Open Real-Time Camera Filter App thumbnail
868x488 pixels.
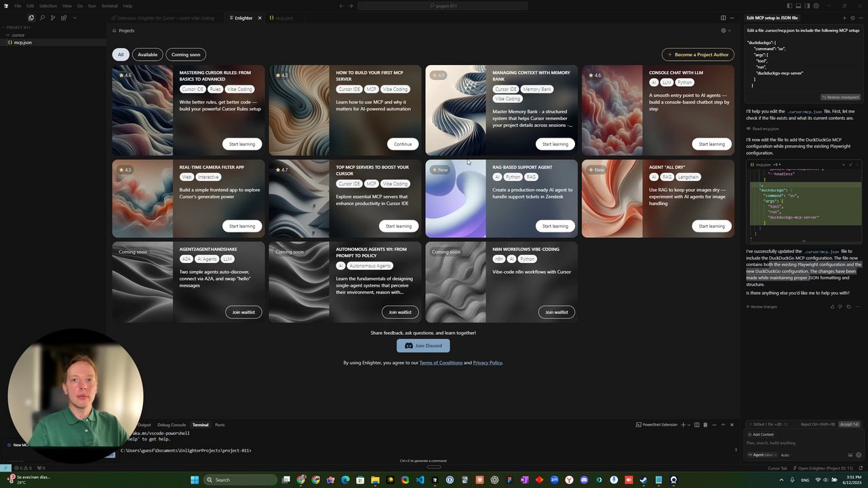[x=142, y=199]
